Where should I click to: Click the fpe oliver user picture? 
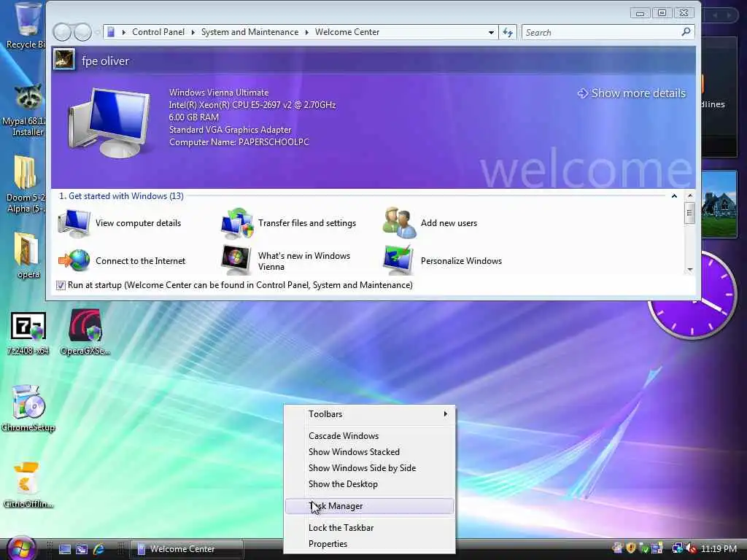pos(64,60)
